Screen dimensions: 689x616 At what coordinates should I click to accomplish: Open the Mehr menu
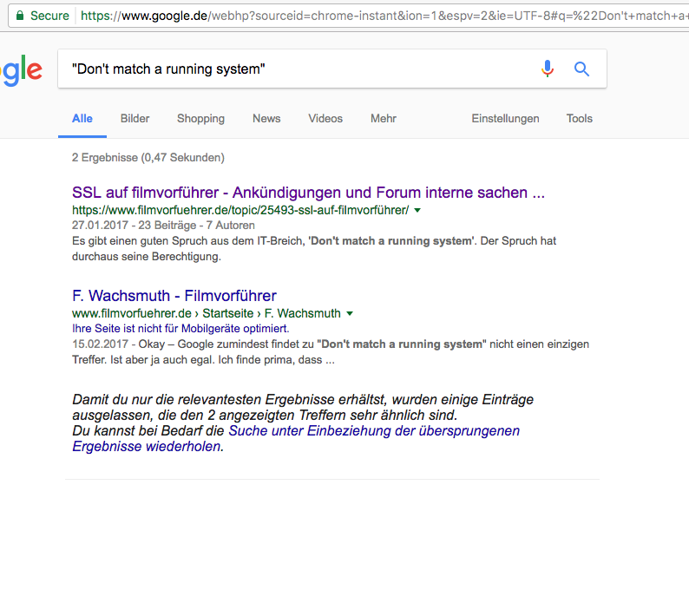coord(384,119)
